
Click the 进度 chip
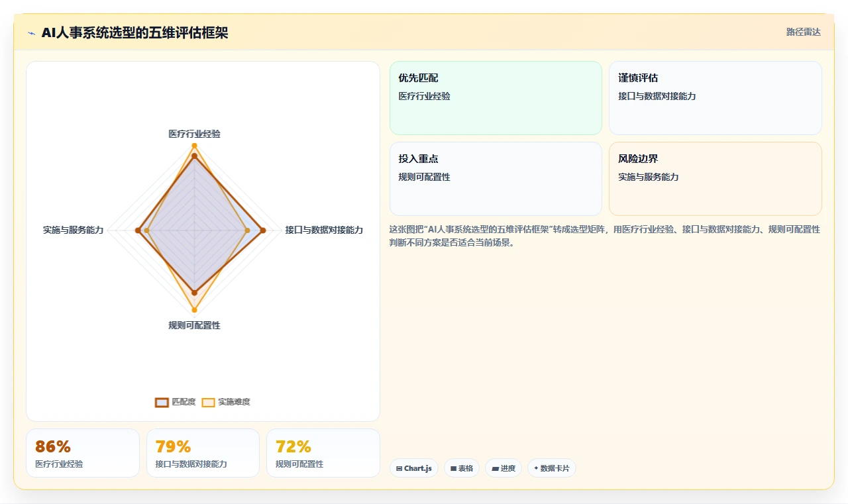click(503, 468)
